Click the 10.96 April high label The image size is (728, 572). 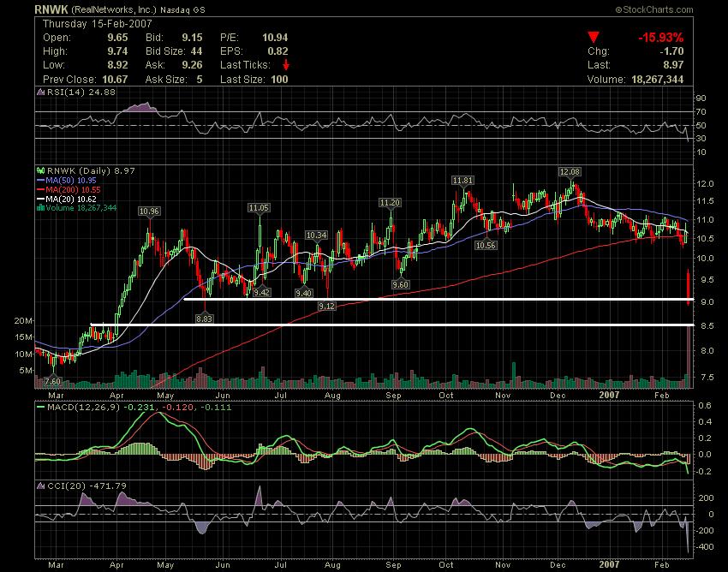coord(149,212)
